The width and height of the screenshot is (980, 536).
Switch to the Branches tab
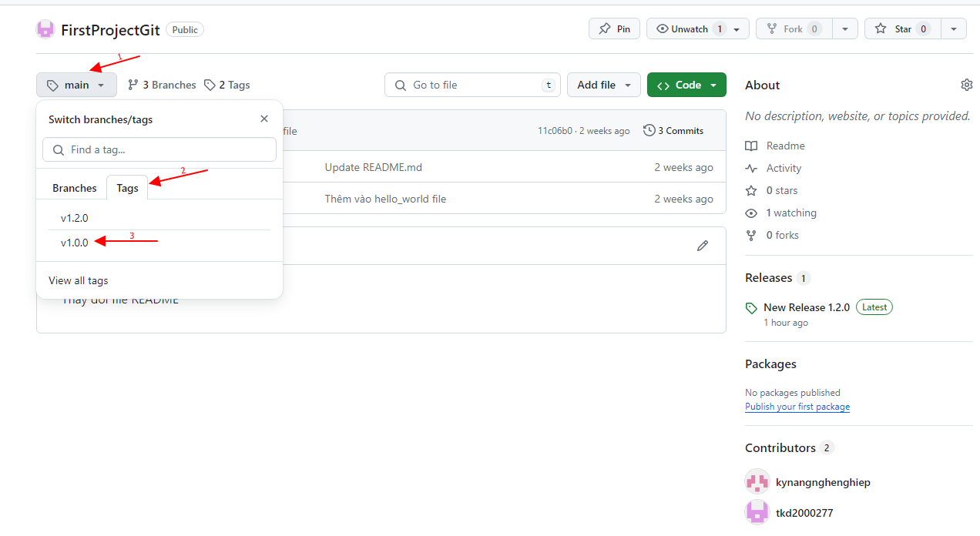(x=75, y=188)
